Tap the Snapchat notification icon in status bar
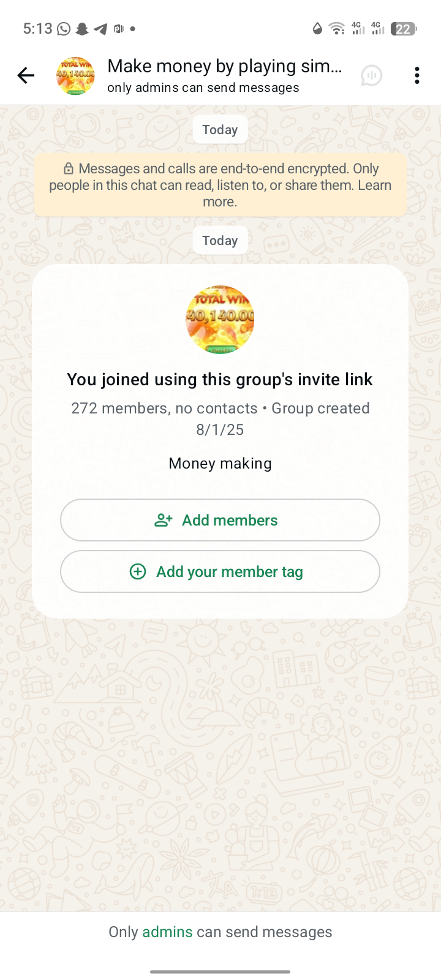 82,29
